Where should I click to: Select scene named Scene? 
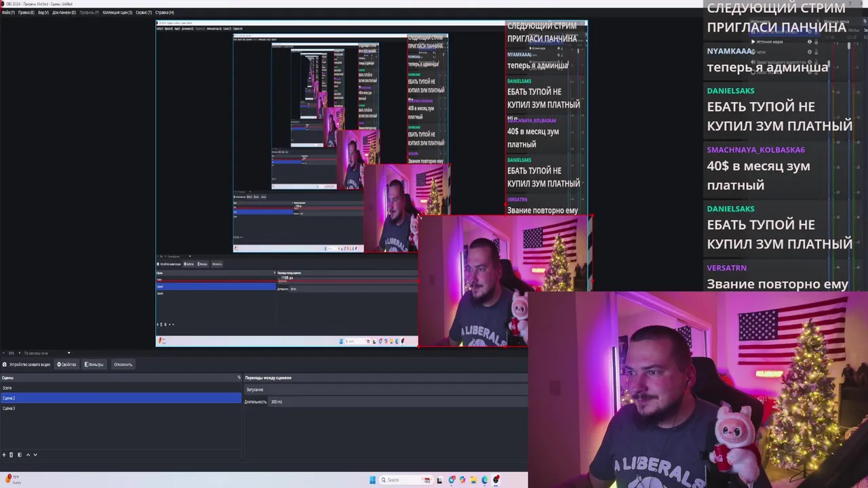pos(121,388)
